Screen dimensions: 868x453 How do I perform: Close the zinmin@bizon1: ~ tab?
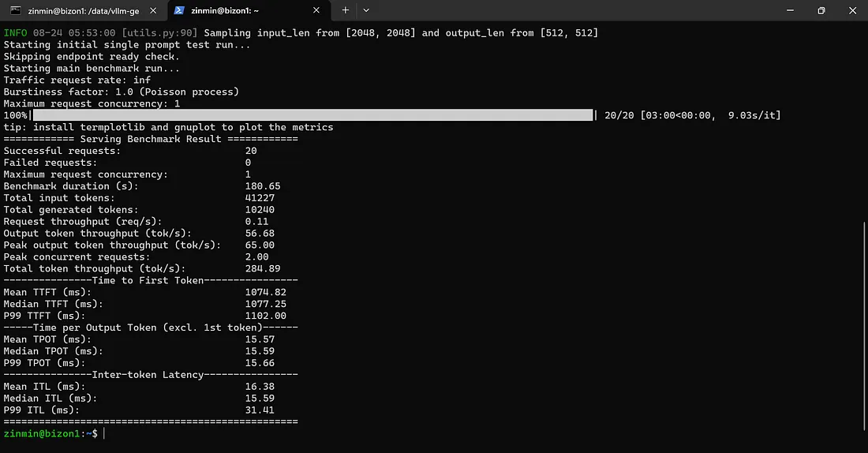pyautogui.click(x=316, y=10)
